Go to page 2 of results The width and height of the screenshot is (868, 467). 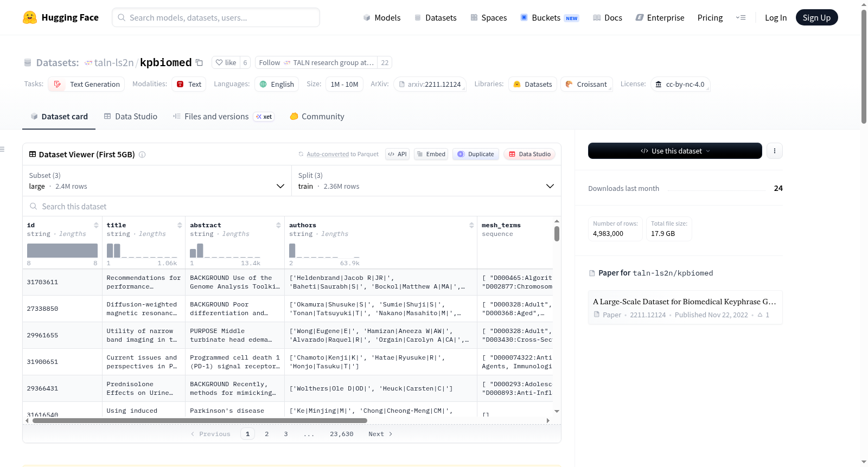click(x=266, y=434)
